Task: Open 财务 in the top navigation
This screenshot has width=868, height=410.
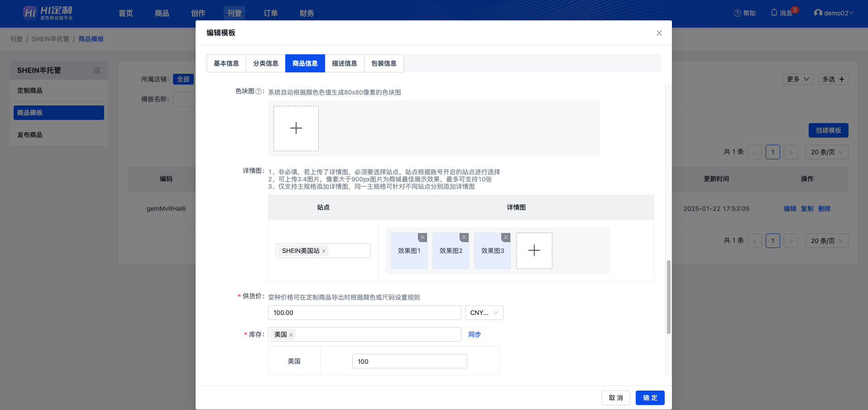Action: pos(307,13)
